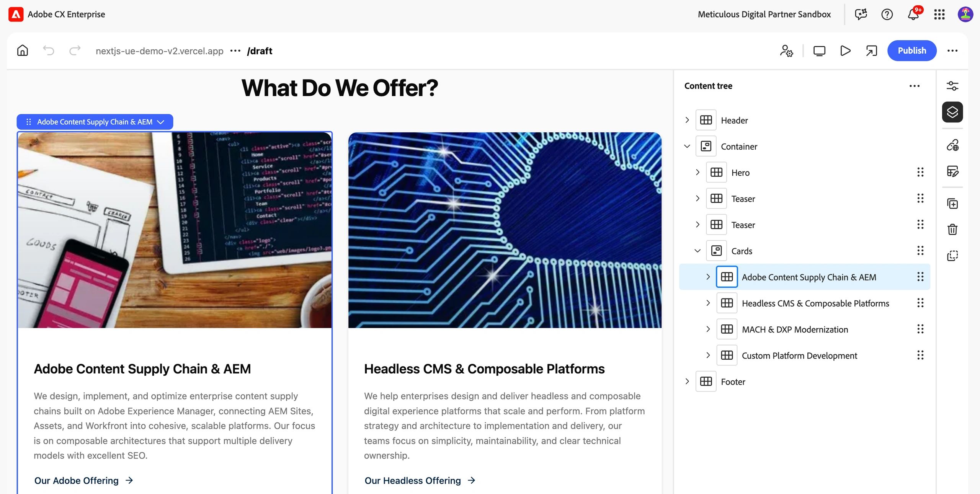Click the code and wireframe card image

tap(175, 230)
